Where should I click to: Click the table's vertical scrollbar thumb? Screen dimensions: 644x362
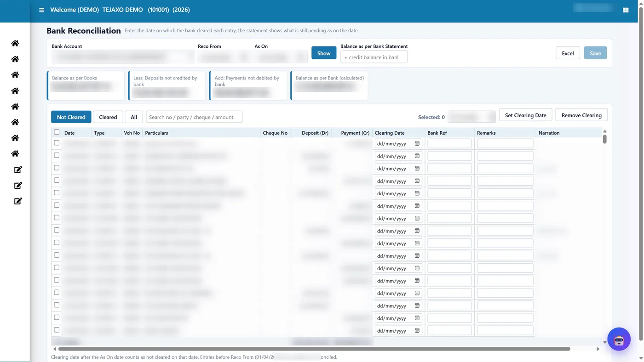coord(604,139)
